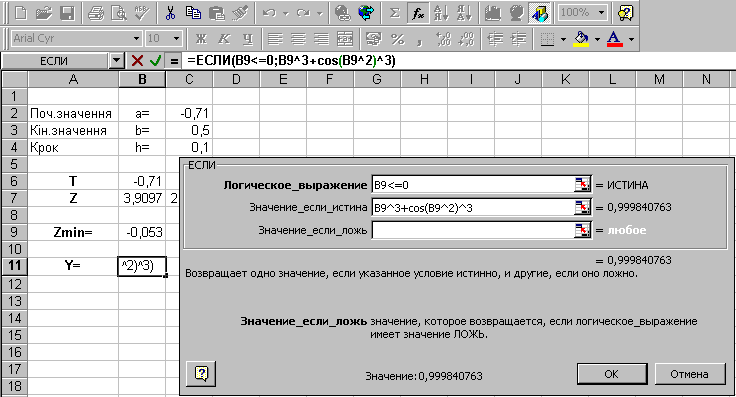Click the equals edit formula button

pyautogui.click(x=174, y=61)
